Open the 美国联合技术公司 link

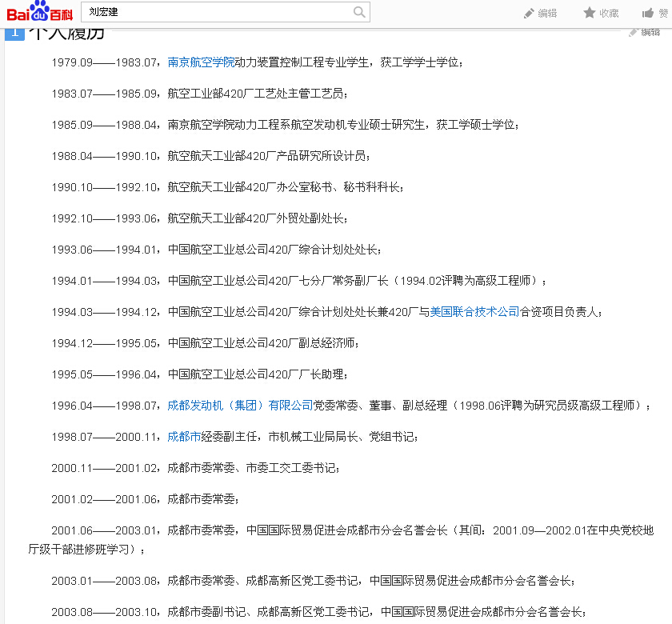tap(474, 312)
